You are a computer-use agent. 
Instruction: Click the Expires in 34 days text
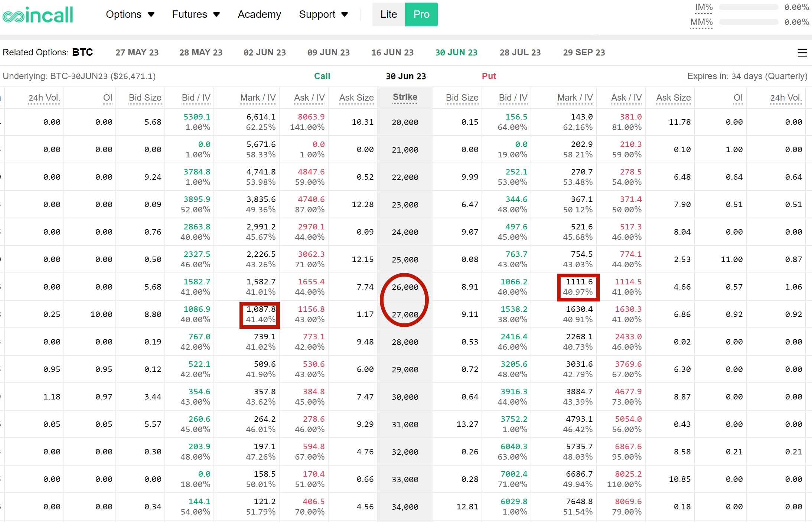[x=747, y=76]
